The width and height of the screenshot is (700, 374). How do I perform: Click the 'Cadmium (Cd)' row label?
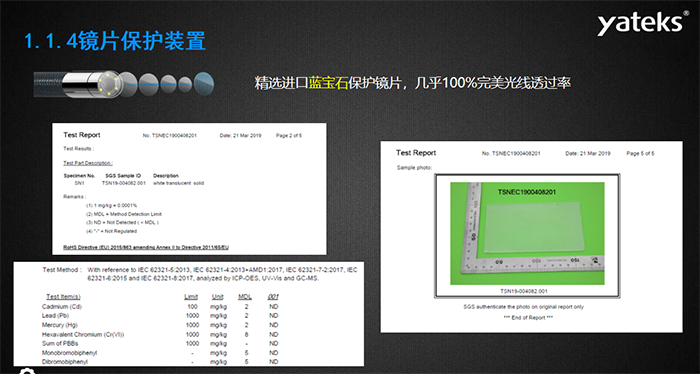coord(62,307)
